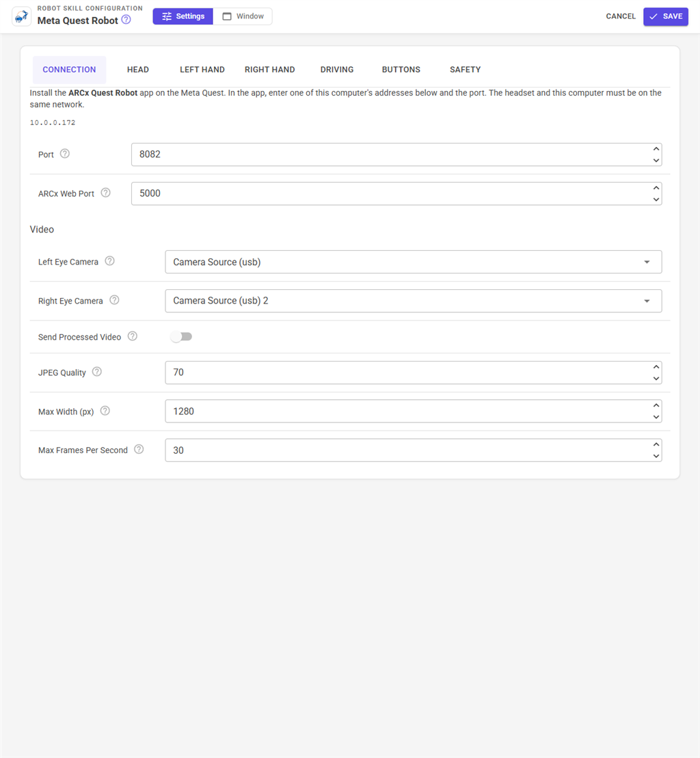Show help for Left Eye Camera
This screenshot has width=700, height=758.
[110, 261]
